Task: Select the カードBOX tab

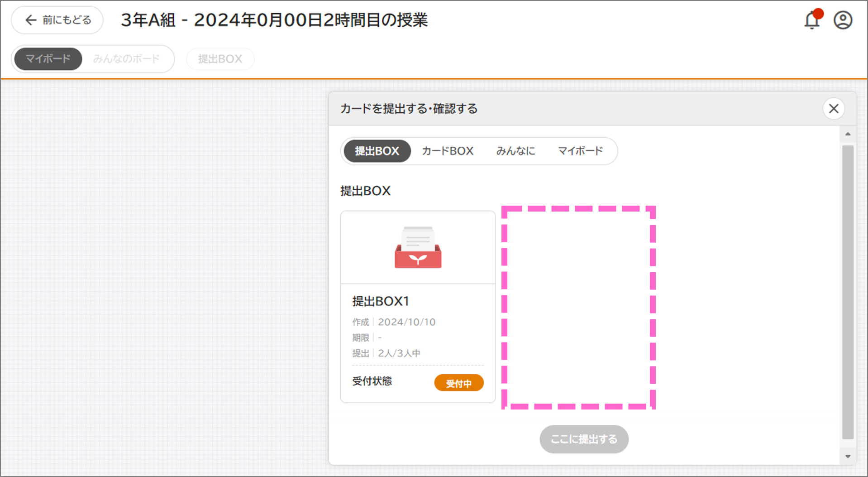Action: point(448,151)
